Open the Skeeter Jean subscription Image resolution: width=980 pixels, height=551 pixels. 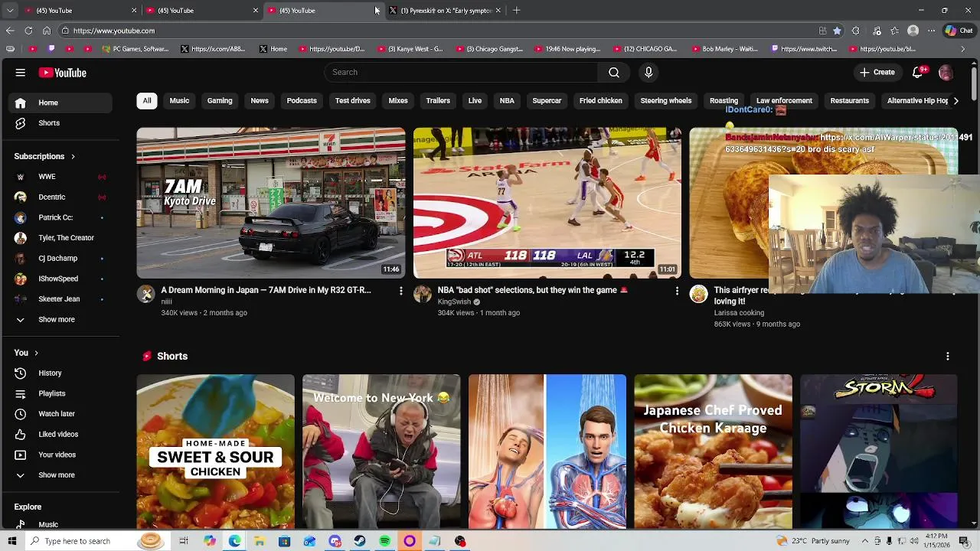[61, 299]
